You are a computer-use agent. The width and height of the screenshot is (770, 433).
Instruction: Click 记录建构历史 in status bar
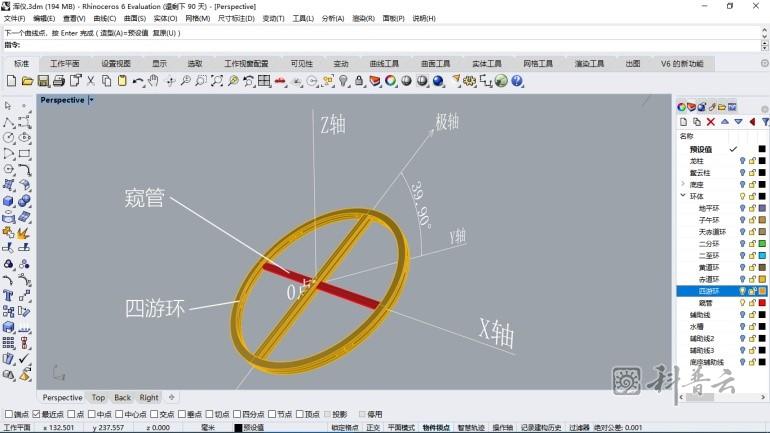(x=541, y=428)
